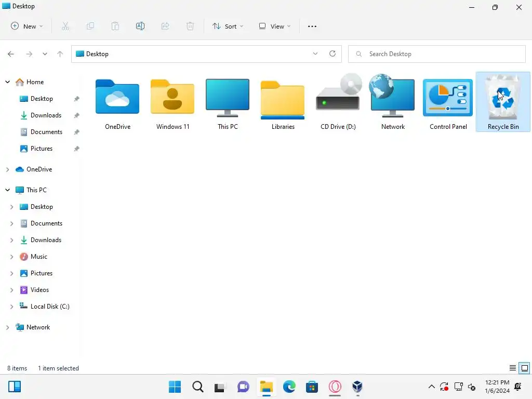Expand Downloads under This PC

(x=11, y=240)
